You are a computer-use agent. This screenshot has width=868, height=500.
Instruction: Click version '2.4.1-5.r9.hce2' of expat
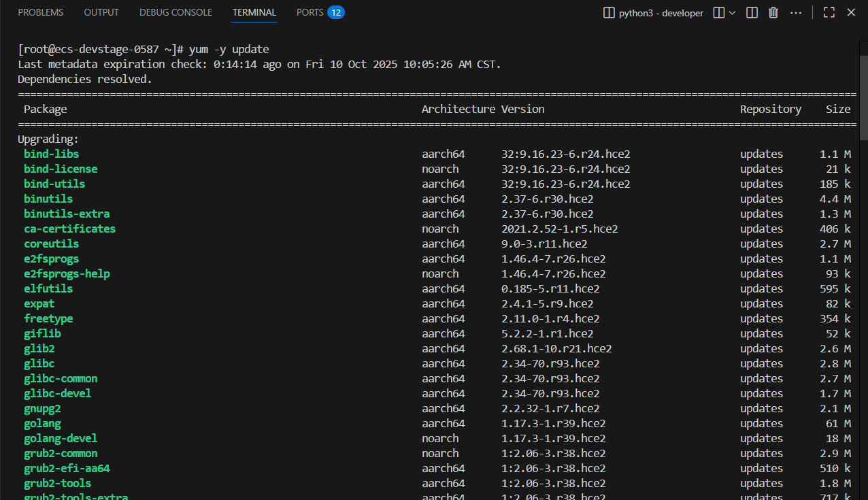548,303
